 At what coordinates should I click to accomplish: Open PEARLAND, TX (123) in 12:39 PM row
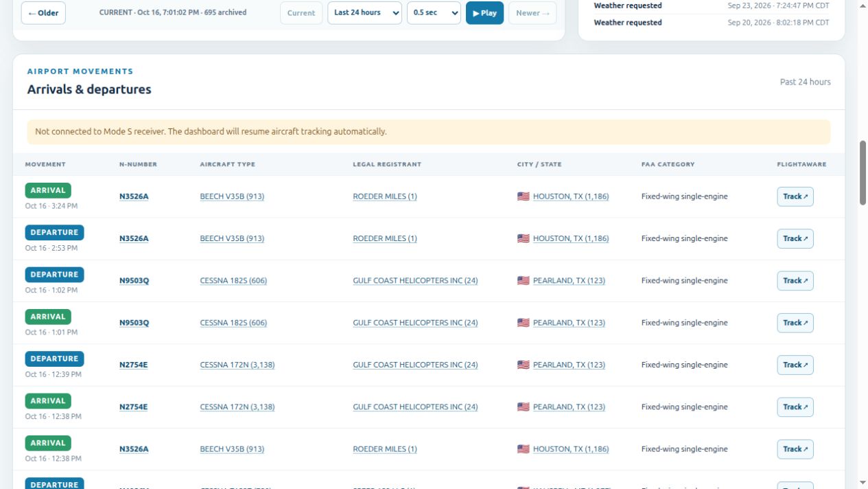click(x=569, y=365)
